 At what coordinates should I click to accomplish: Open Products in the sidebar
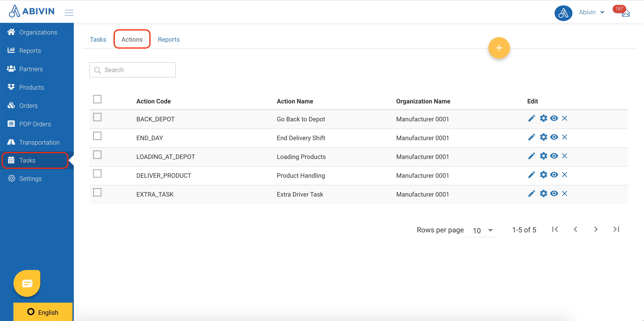click(37, 87)
